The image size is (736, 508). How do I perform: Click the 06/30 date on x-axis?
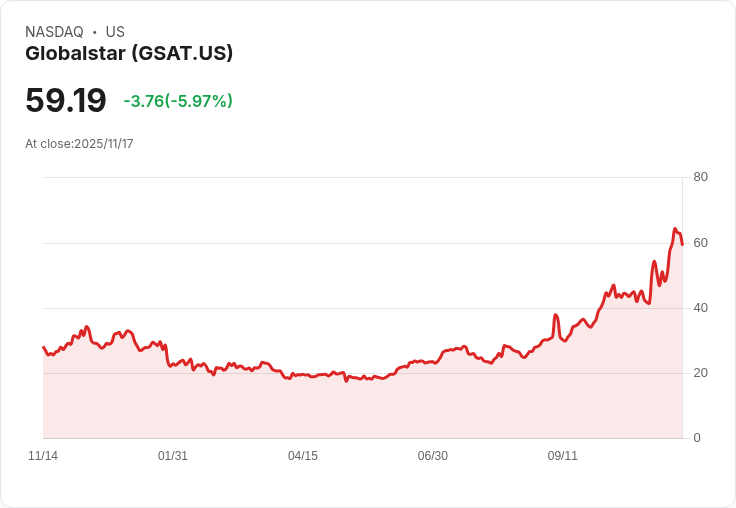tap(433, 456)
